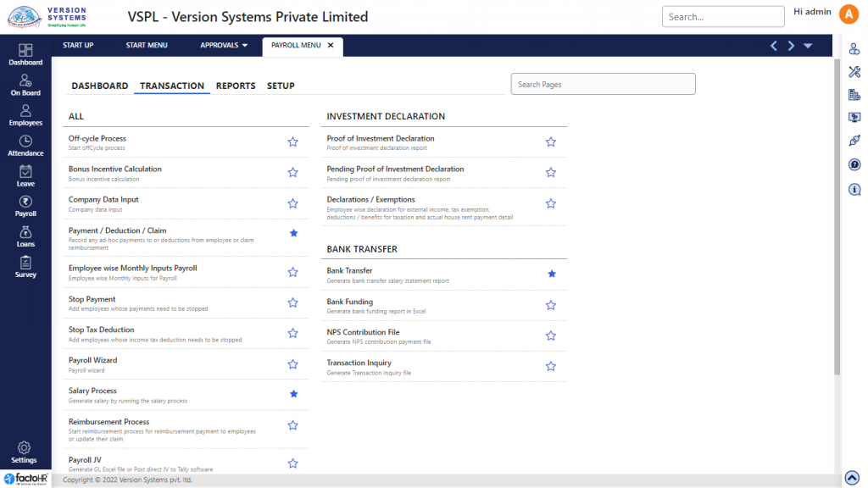This screenshot has width=868, height=488.
Task: Open the NPS Contribution File page
Action: 363,332
